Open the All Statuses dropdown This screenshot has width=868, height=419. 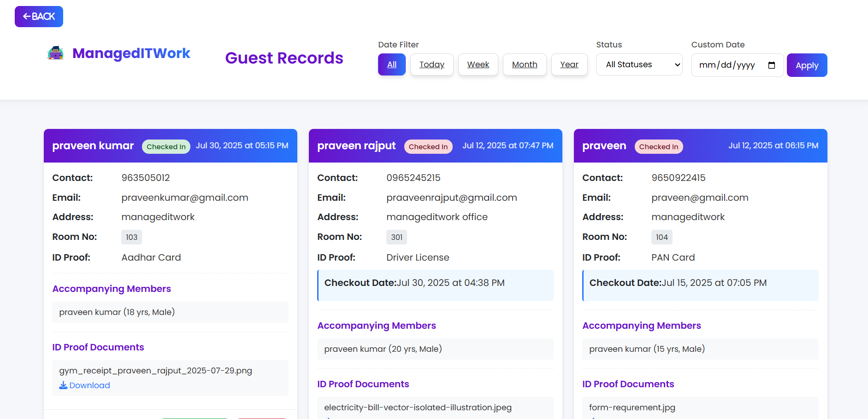click(x=639, y=64)
